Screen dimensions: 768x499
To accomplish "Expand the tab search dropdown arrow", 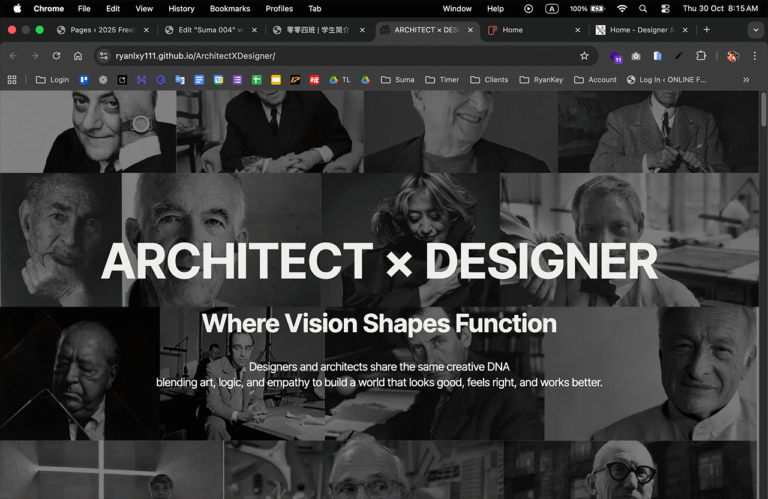I will tap(754, 30).
